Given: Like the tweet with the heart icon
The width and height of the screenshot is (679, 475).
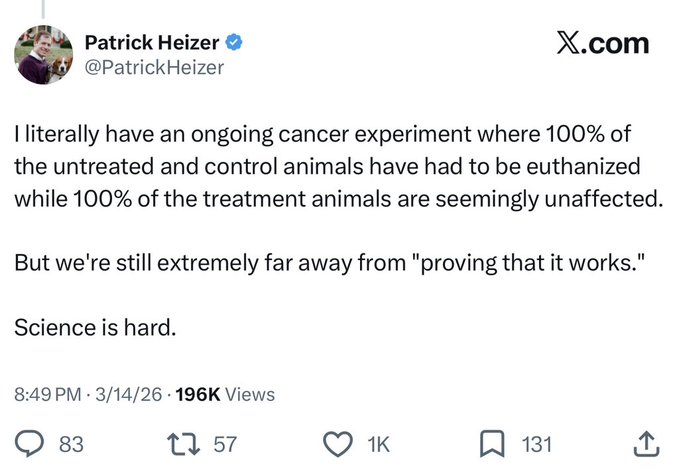Looking at the screenshot, I should [x=342, y=444].
